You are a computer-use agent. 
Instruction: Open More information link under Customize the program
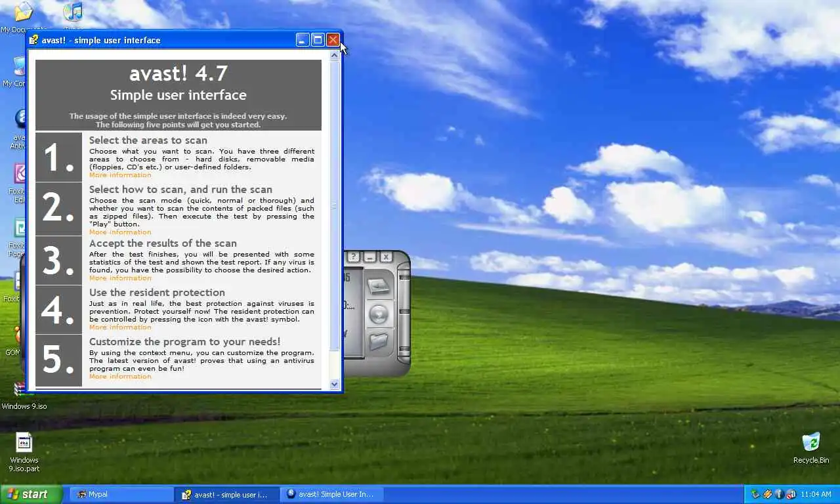tap(120, 377)
